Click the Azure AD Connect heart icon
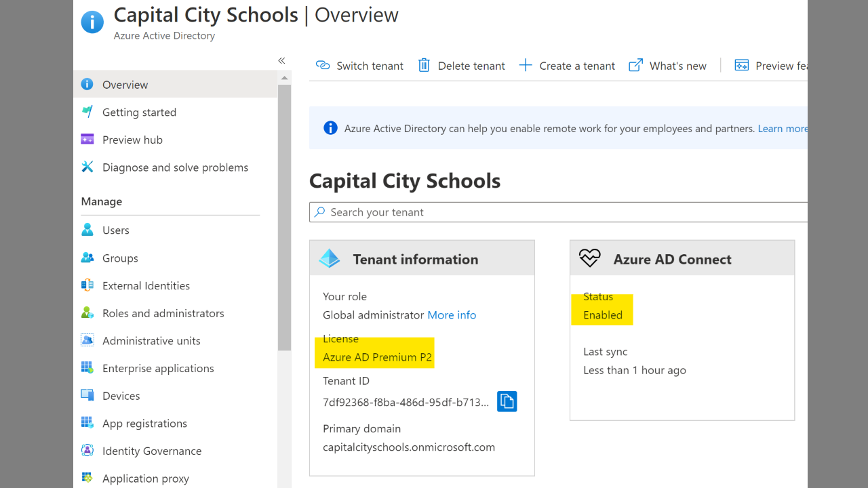The image size is (868, 488). [590, 258]
